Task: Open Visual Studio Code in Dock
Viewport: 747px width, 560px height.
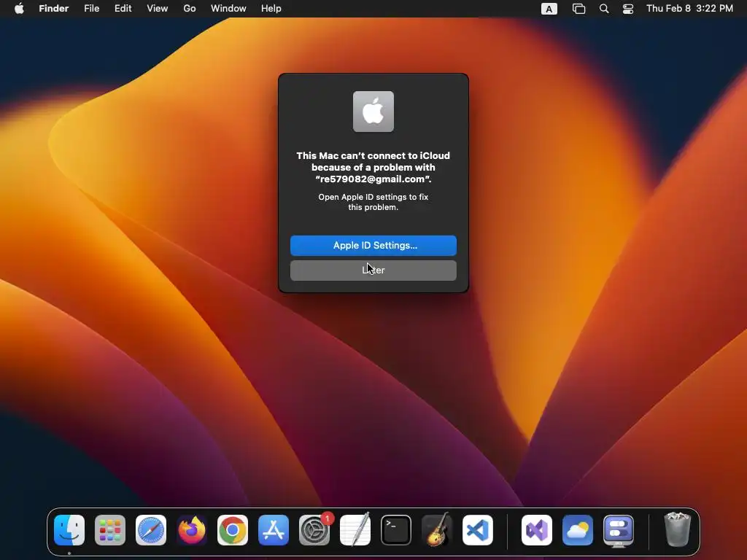Action: [478, 530]
